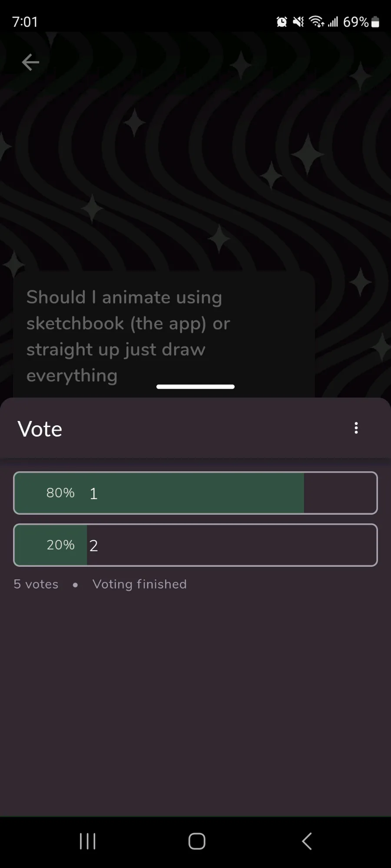Tap the cellular signal strength icon
The width and height of the screenshot is (391, 868).
(x=333, y=22)
